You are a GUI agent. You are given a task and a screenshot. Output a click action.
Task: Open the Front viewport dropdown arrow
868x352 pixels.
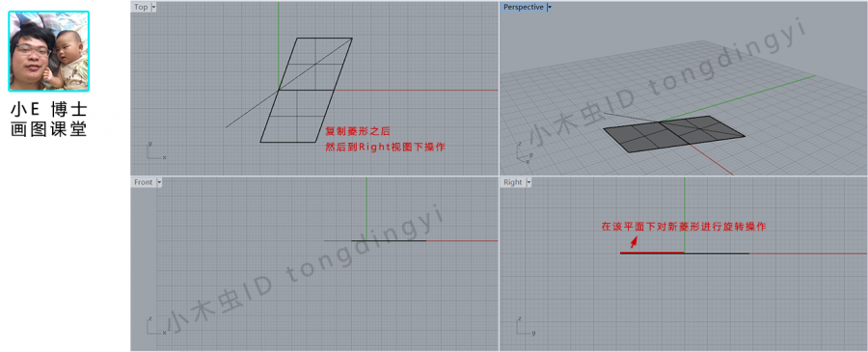click(x=159, y=182)
